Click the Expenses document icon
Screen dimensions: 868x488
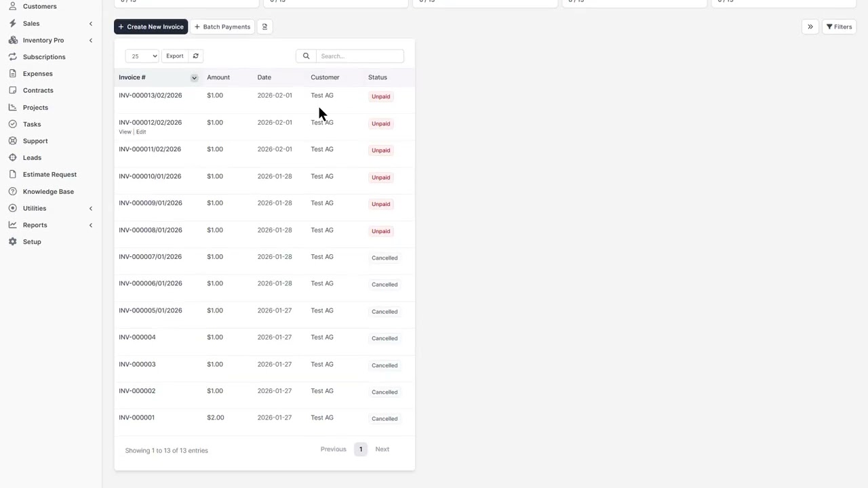(x=12, y=73)
